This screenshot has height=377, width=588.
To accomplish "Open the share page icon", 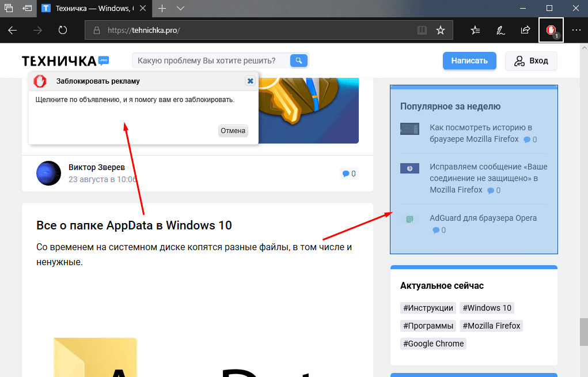I will tap(525, 30).
